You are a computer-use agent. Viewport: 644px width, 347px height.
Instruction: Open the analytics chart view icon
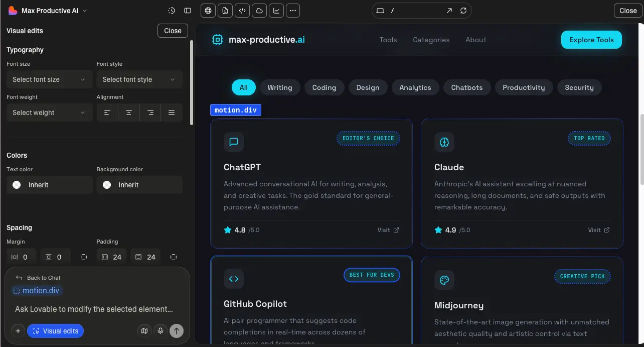276,11
